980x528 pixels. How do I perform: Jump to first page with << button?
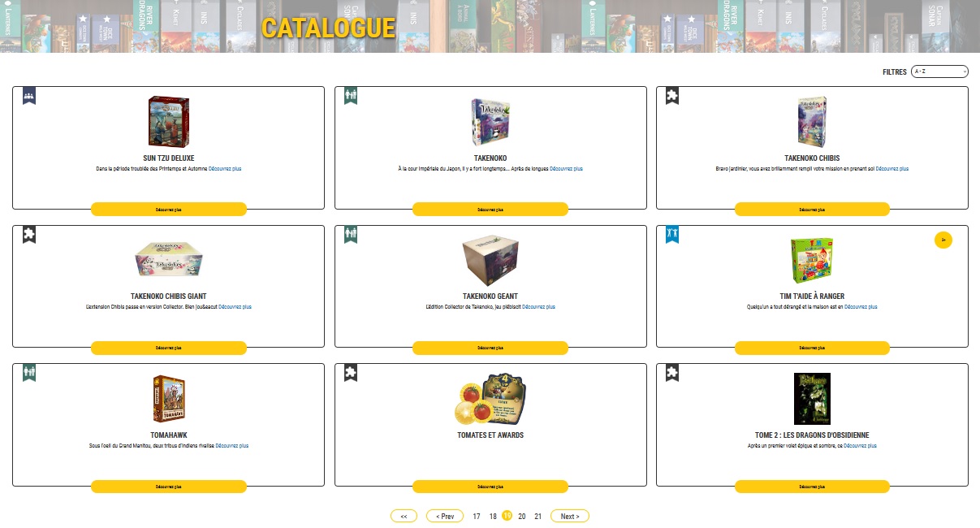pyautogui.click(x=404, y=517)
